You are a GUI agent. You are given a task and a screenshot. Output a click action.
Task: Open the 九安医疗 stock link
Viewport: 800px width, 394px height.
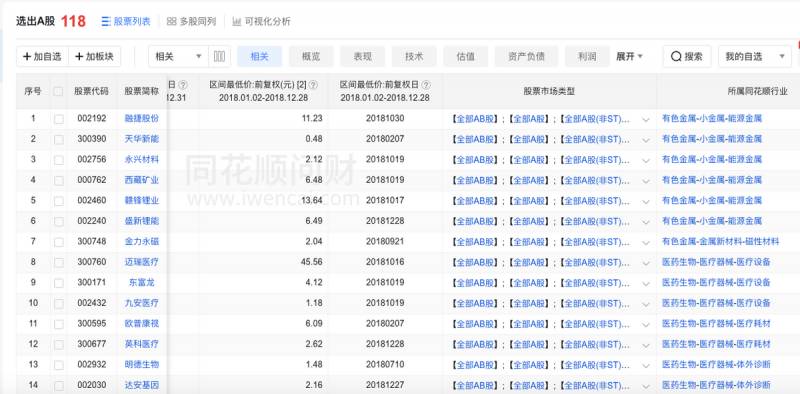(x=141, y=303)
